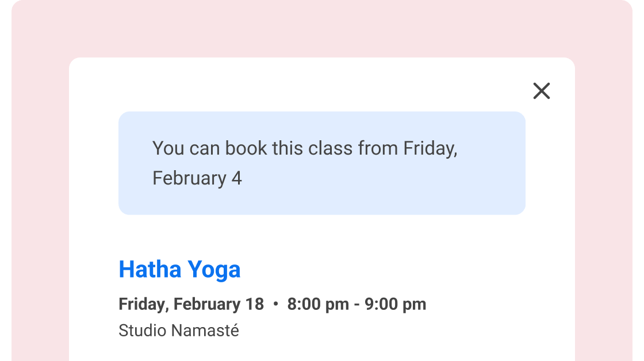Click the "8:00 pm - 9:00 pm" time range
644x361 pixels.
click(356, 304)
